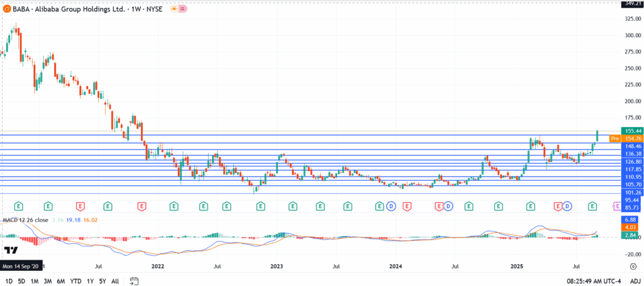Click horizontal line price label 105.70
The height and width of the screenshot is (286, 644).
point(631,185)
